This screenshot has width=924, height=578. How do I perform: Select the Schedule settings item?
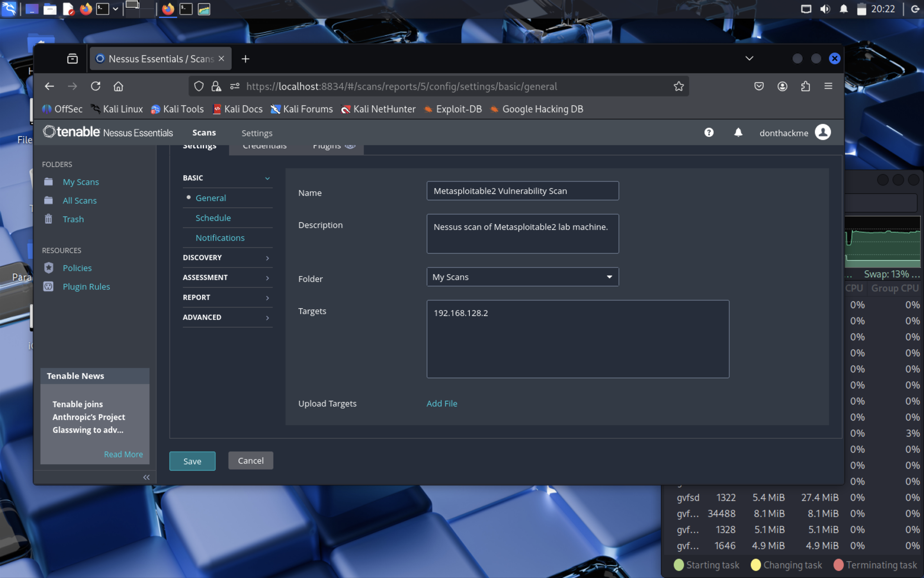[x=213, y=218]
